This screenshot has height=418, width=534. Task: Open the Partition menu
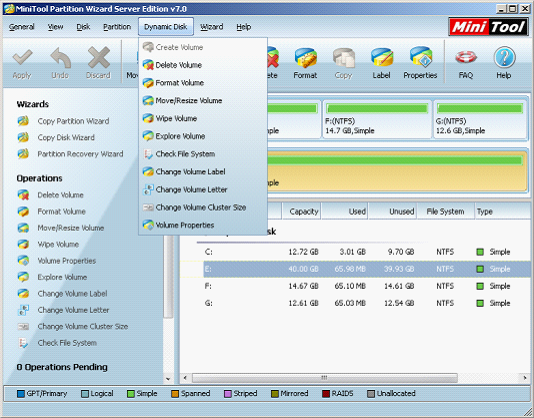[x=117, y=27]
